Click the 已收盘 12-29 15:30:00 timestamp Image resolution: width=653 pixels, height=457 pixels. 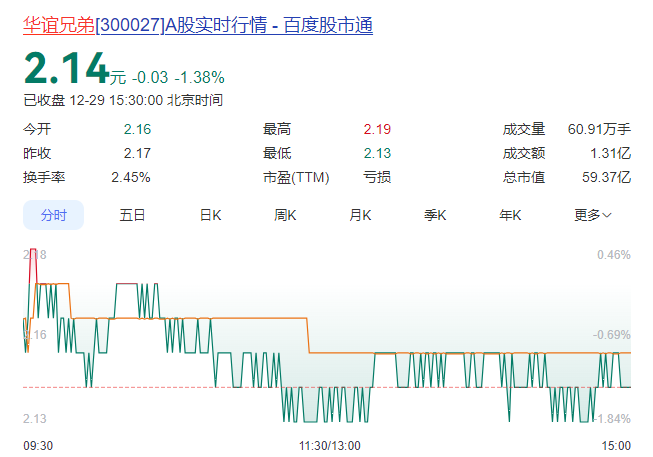pyautogui.click(x=123, y=100)
